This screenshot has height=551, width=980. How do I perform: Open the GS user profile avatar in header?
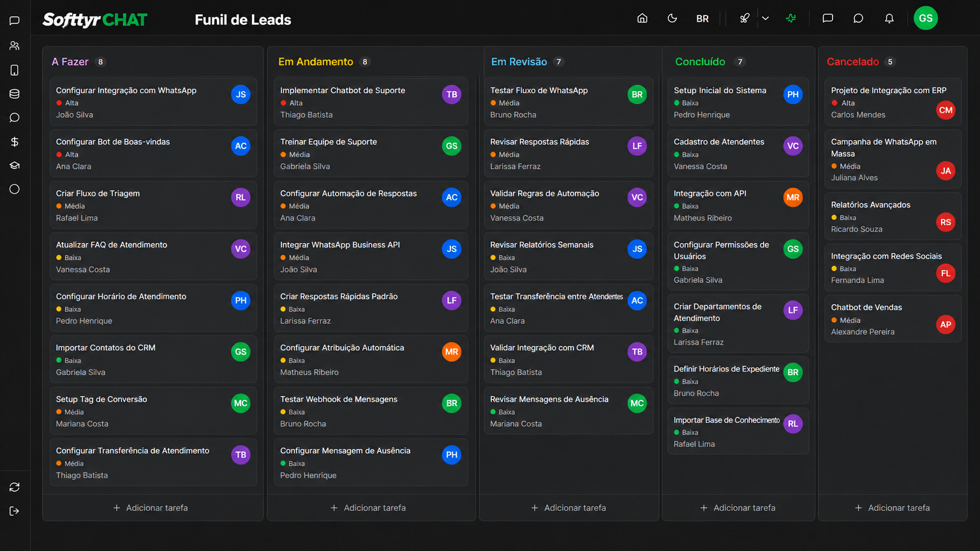pos(926,18)
